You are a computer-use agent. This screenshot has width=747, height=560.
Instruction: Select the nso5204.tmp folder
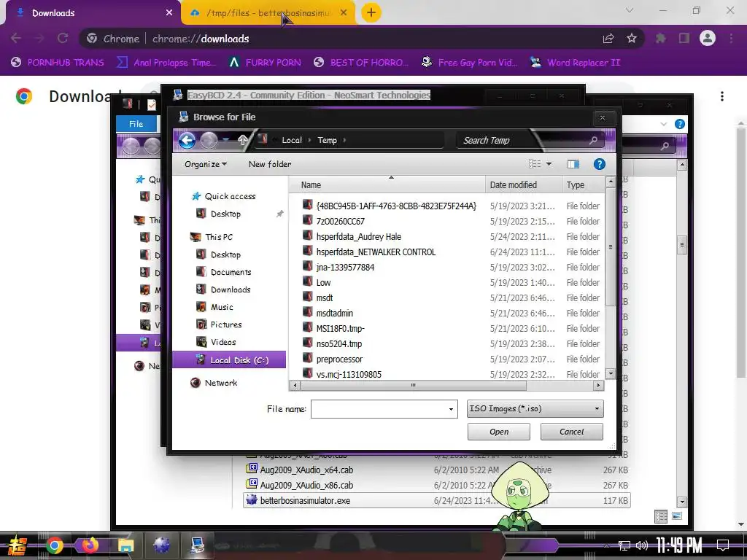[338, 344]
